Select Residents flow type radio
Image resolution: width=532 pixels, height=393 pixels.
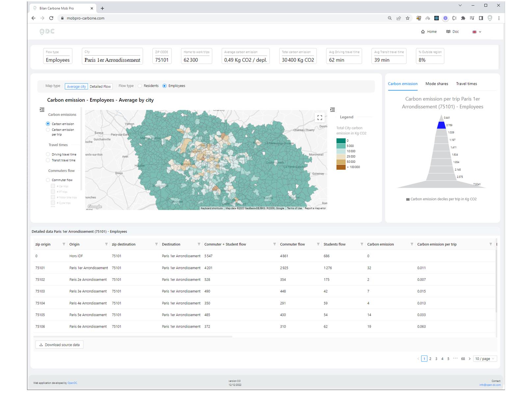(140, 86)
